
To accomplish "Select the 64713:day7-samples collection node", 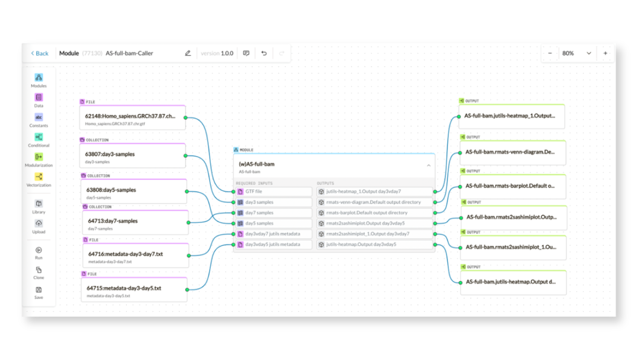I will [x=136, y=223].
